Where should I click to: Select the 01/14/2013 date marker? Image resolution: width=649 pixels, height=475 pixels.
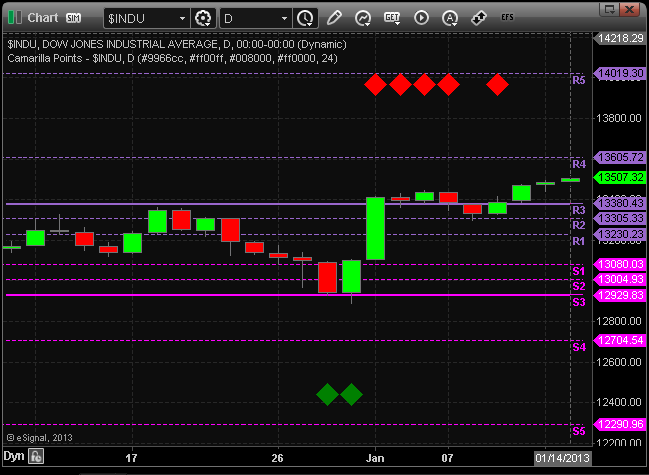(562, 458)
